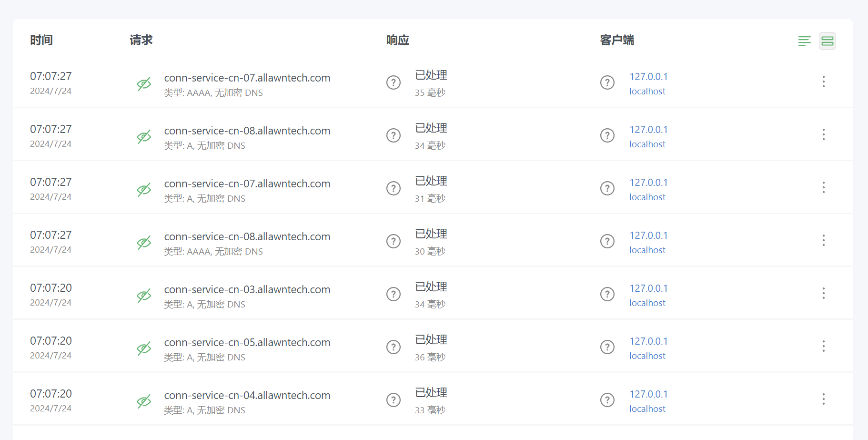The width and height of the screenshot is (868, 440).
Task: Click 客户端 column header
Action: click(617, 40)
